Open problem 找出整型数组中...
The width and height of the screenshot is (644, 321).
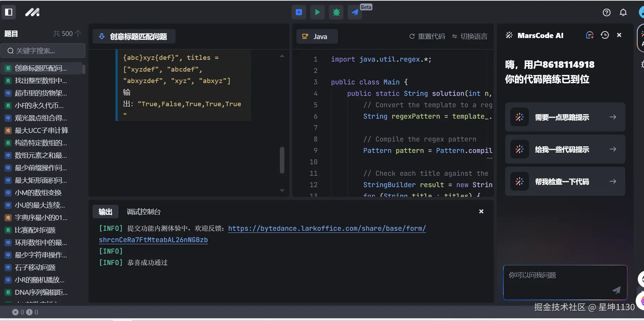(41, 81)
